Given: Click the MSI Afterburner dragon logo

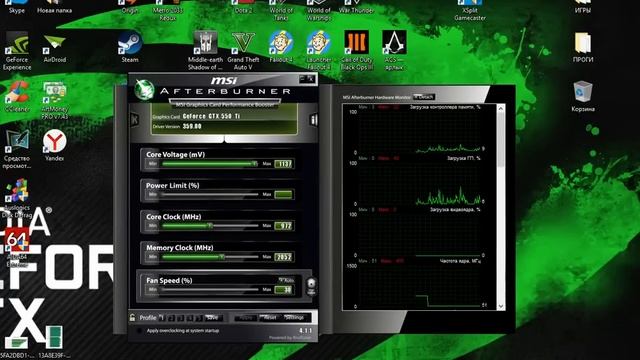Looking at the screenshot, I should 144,89.
